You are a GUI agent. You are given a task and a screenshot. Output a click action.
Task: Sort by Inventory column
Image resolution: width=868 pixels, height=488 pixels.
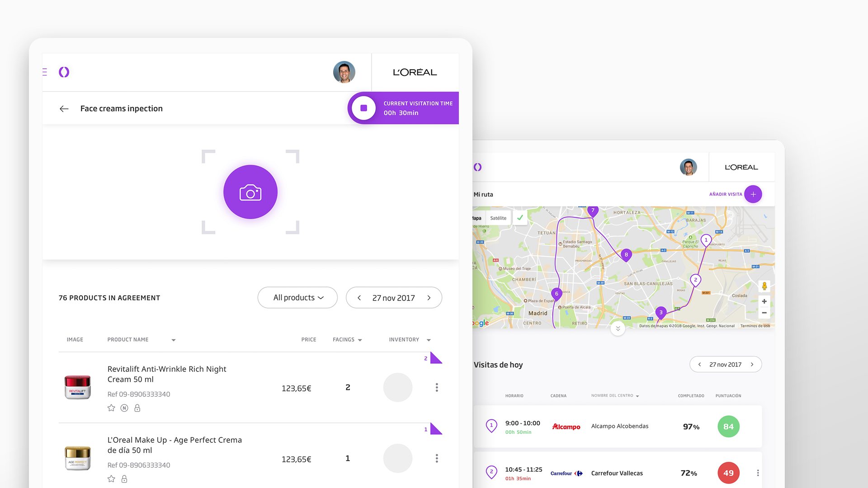[410, 340]
